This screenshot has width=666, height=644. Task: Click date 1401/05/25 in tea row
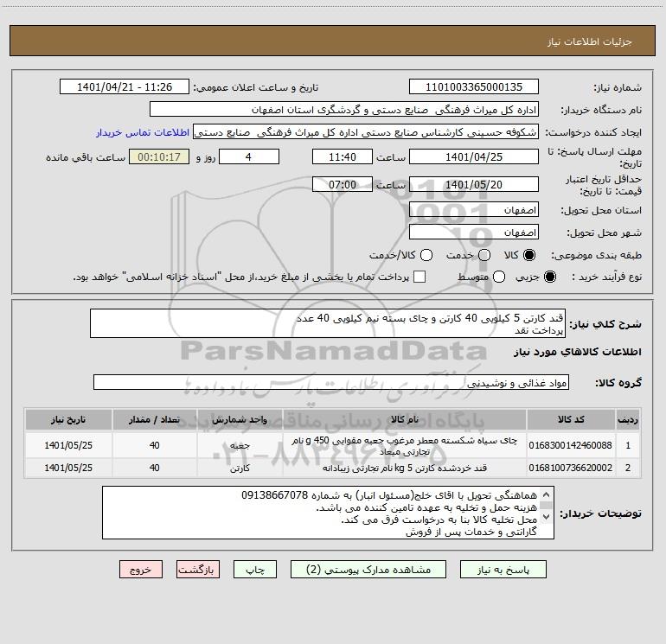tap(68, 445)
